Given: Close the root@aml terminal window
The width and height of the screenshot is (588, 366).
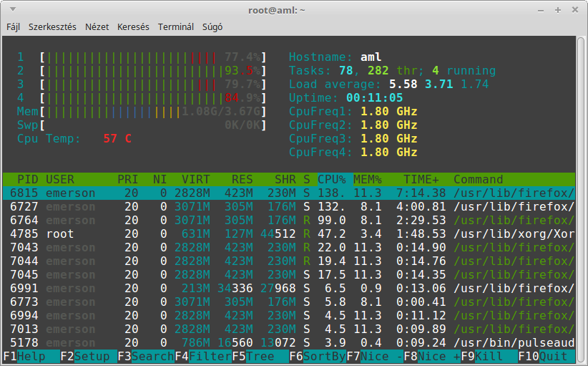Looking at the screenshot, I should click(x=575, y=10).
